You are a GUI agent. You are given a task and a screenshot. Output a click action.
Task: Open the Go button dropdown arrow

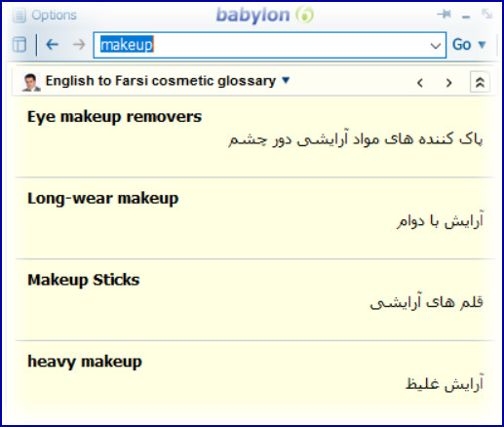[483, 45]
